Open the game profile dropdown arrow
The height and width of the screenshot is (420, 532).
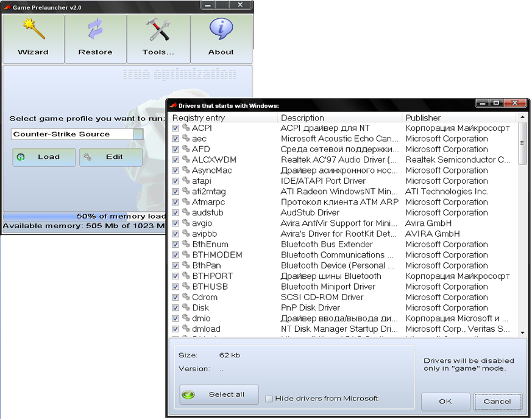tap(138, 135)
